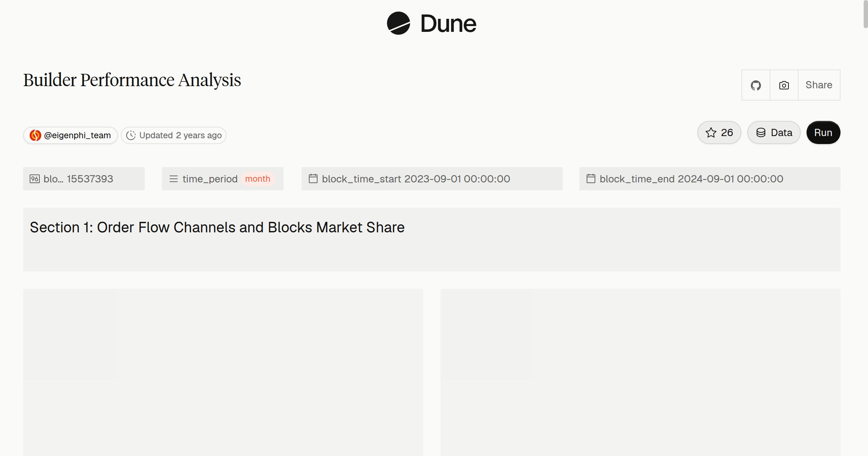This screenshot has width=868, height=456.
Task: Click the calendar icon for block_time_end
Action: [x=591, y=178]
